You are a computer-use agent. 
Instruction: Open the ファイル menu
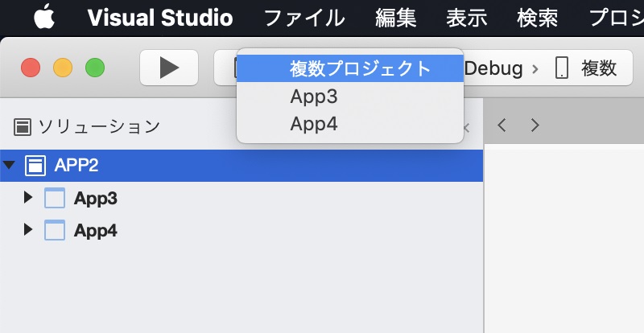304,18
